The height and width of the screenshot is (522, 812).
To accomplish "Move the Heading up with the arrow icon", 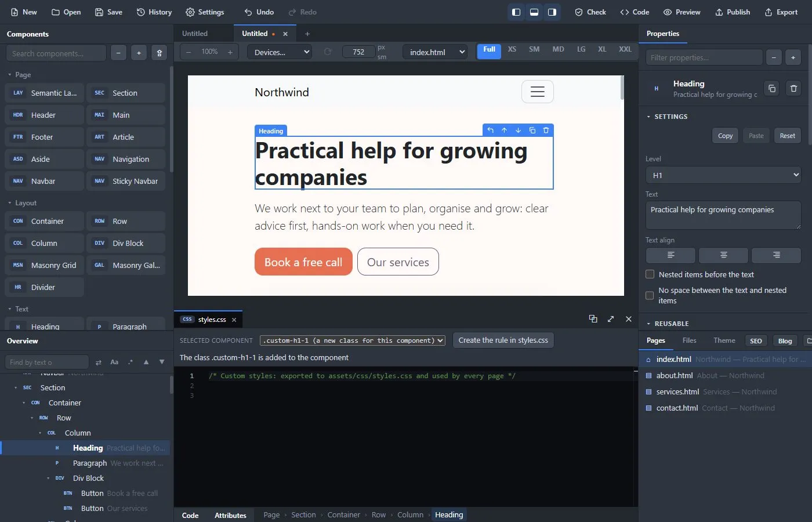I will click(504, 130).
